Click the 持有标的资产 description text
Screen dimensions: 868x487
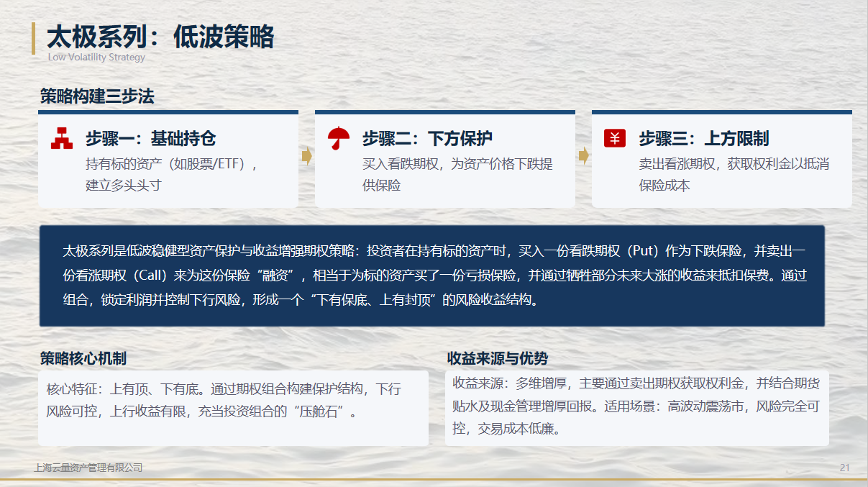[171, 174]
